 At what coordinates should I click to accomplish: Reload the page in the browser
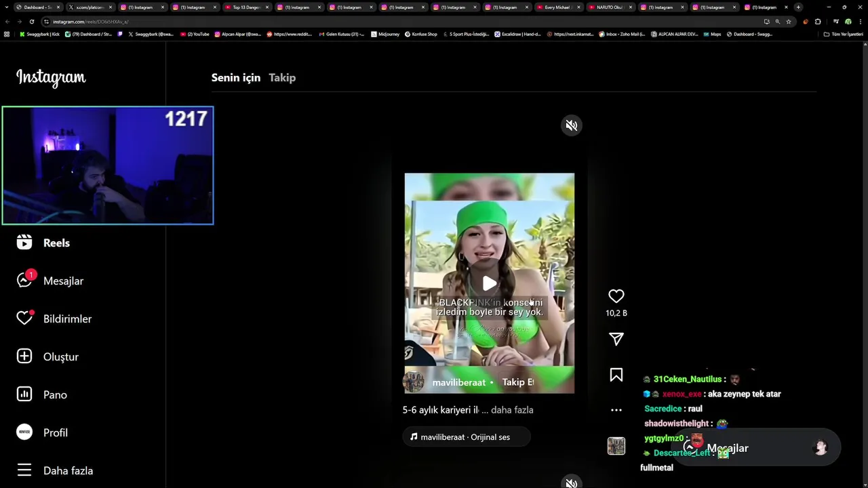pos(31,22)
